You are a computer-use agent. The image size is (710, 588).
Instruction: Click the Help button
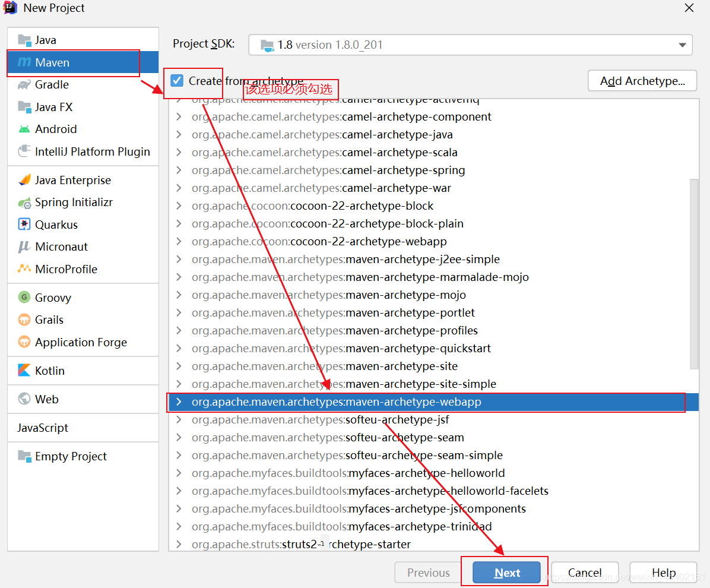click(x=663, y=573)
